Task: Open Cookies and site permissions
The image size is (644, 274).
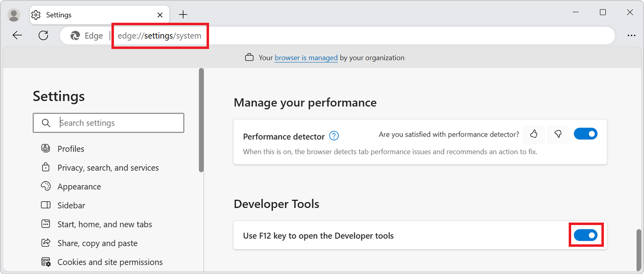Action: point(110,262)
